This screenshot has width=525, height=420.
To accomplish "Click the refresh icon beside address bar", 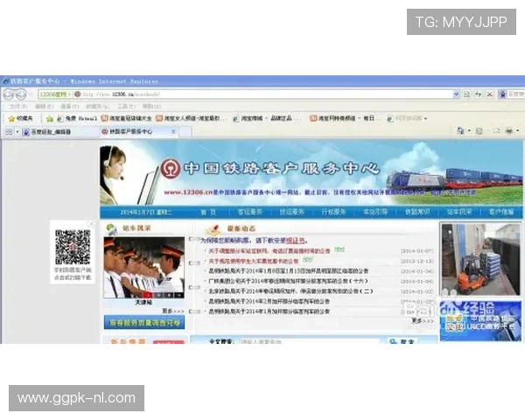I will click(x=478, y=94).
